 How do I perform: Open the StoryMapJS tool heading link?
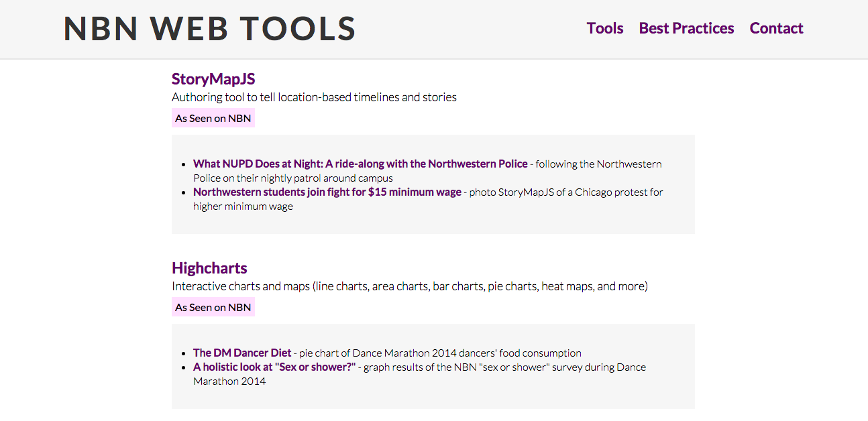click(213, 79)
